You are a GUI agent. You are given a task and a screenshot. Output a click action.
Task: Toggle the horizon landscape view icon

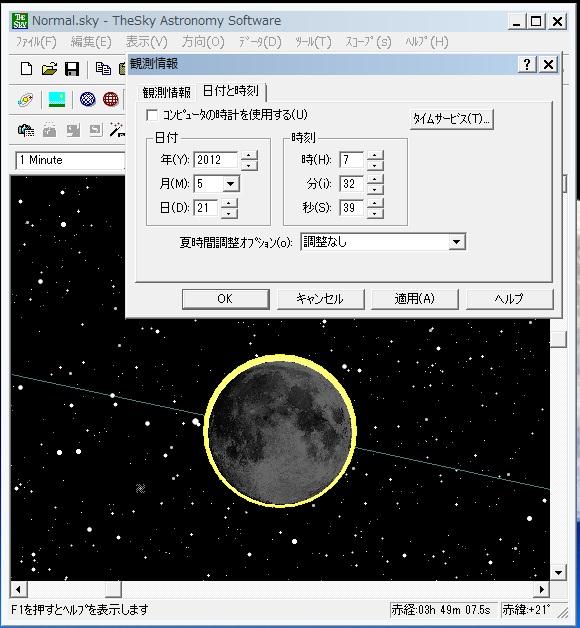[57, 99]
